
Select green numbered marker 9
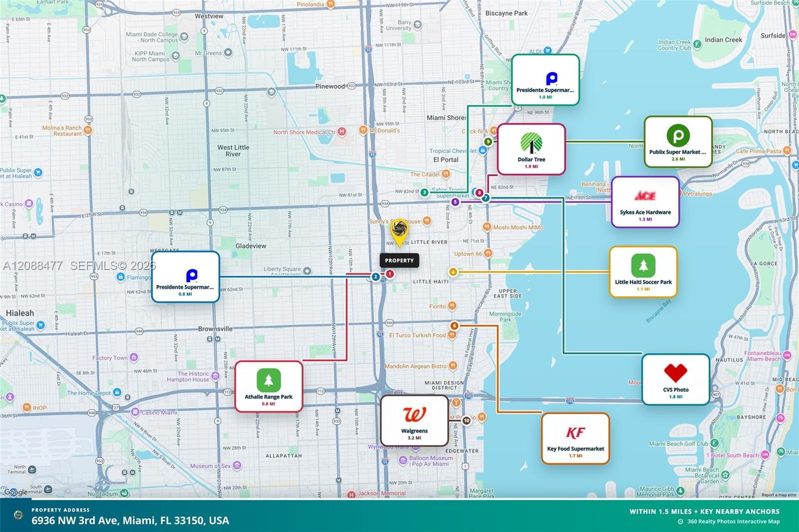click(488, 142)
